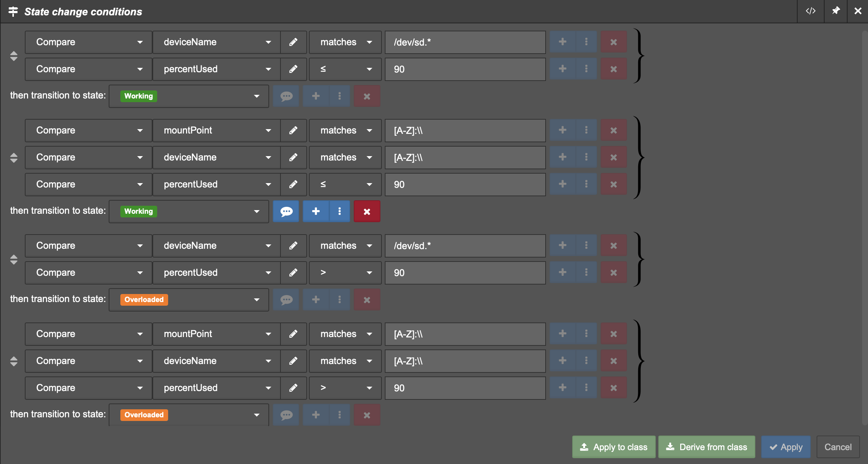868x464 pixels.
Task: Open first deviceName property dropdown
Action: (x=217, y=42)
